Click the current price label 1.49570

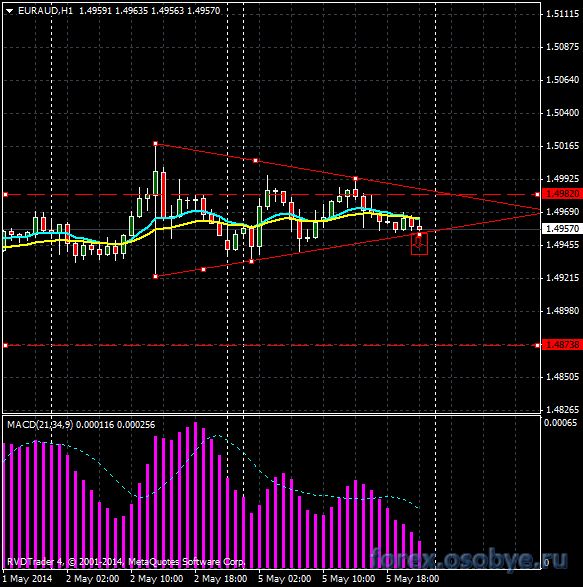tap(562, 228)
